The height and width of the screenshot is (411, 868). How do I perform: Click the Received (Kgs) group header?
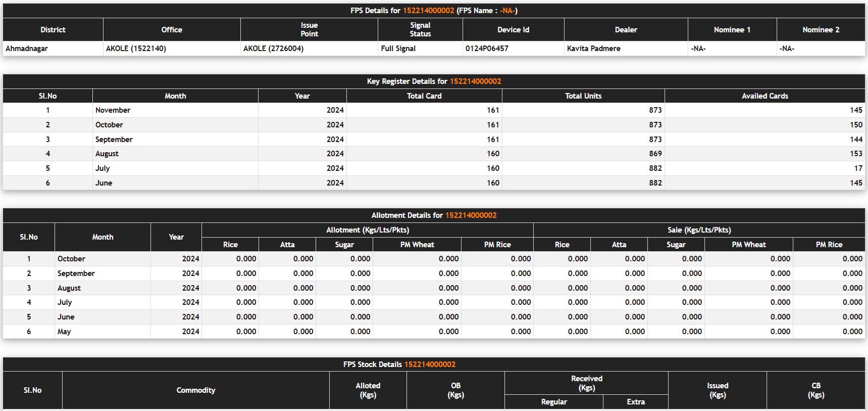click(x=586, y=383)
